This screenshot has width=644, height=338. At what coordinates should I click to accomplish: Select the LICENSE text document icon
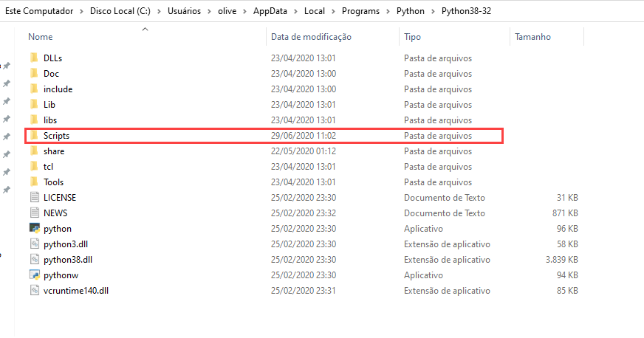[35, 197]
